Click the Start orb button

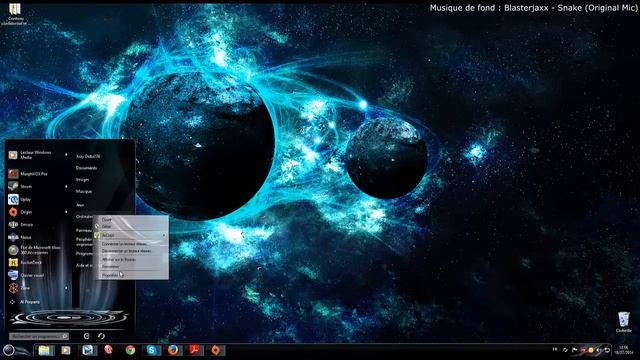9,350
